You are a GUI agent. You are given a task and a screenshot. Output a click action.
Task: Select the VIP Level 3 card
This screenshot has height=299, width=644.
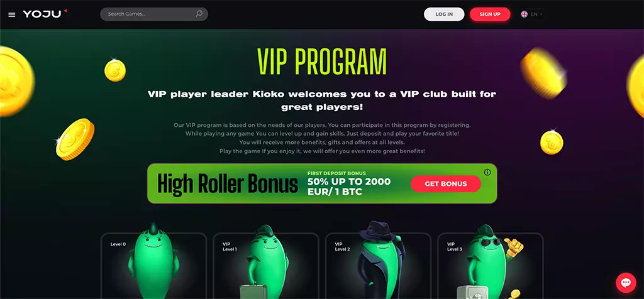(491, 266)
